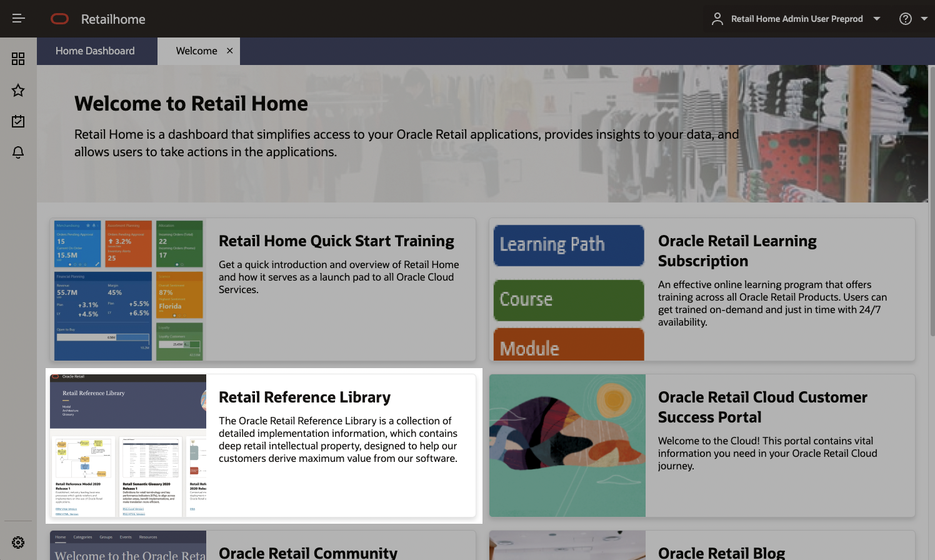Click the Retail Reference Library thumbnail
Viewport: 935px width, 560px height.
[x=128, y=446]
